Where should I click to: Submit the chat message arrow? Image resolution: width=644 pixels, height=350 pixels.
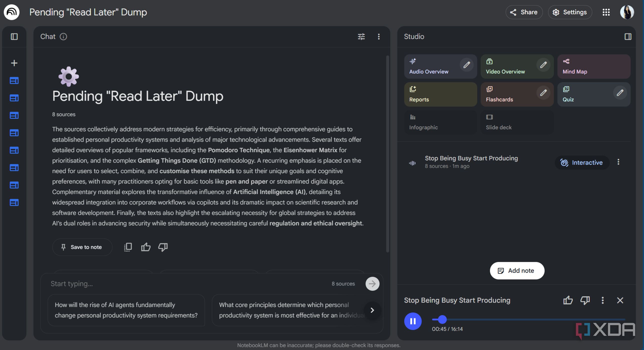point(372,284)
